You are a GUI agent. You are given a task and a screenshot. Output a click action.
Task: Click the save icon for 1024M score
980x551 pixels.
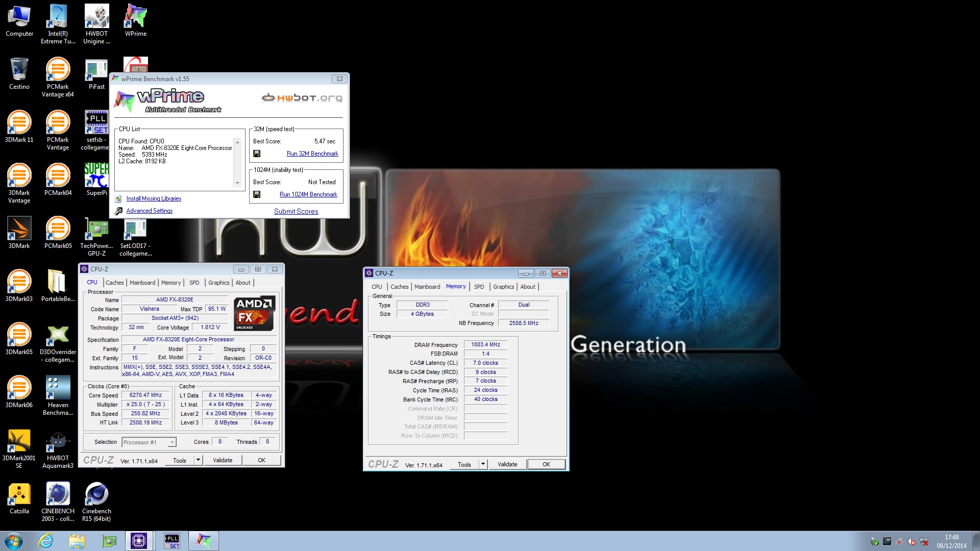pos(257,194)
